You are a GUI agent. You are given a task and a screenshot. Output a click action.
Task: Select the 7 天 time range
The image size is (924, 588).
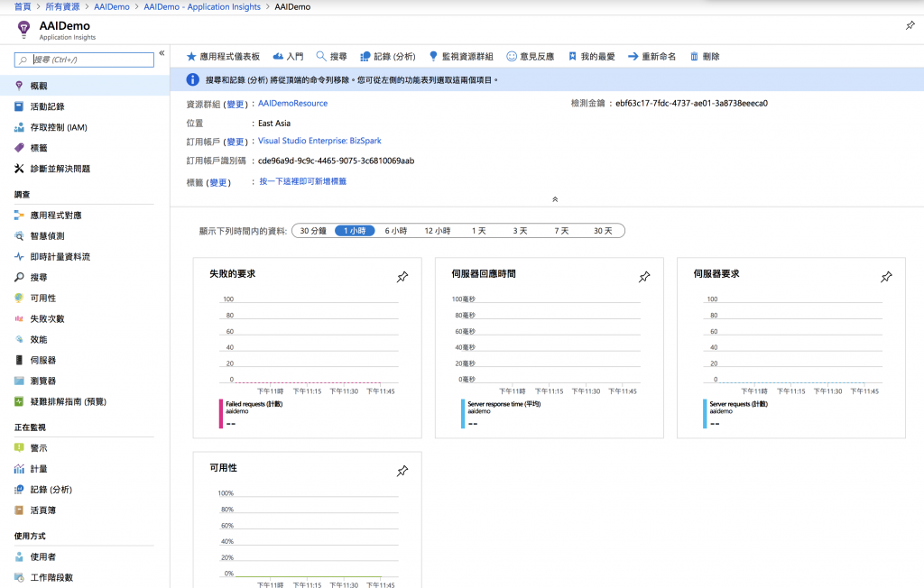tap(561, 231)
